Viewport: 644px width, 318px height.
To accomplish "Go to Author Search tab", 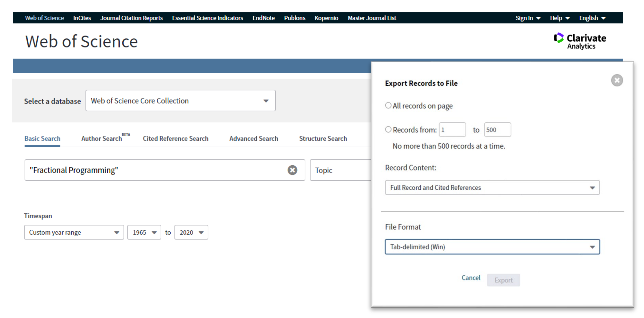I will click(102, 138).
